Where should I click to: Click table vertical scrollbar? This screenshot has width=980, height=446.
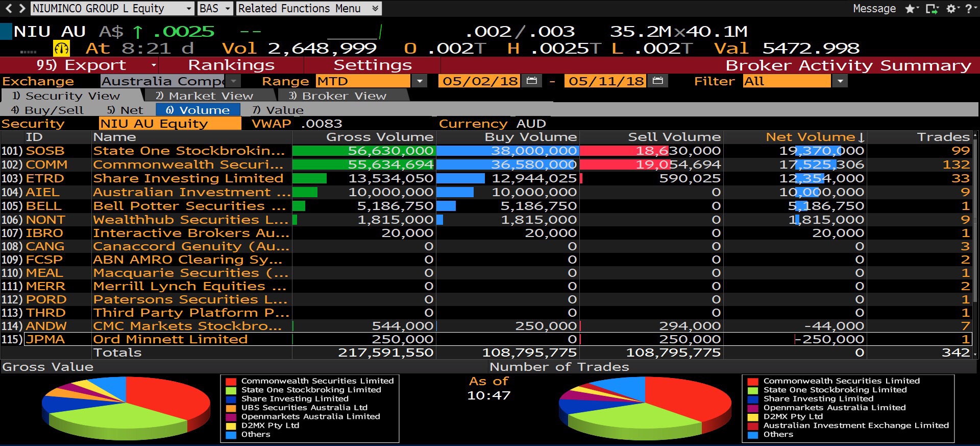click(975, 244)
